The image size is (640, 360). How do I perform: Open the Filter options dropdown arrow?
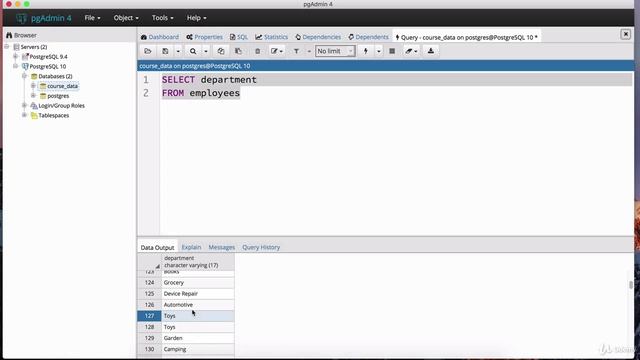coord(309,51)
